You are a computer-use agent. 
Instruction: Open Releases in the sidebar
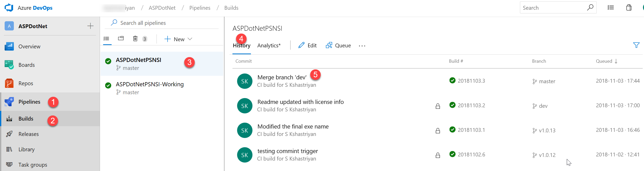28,134
